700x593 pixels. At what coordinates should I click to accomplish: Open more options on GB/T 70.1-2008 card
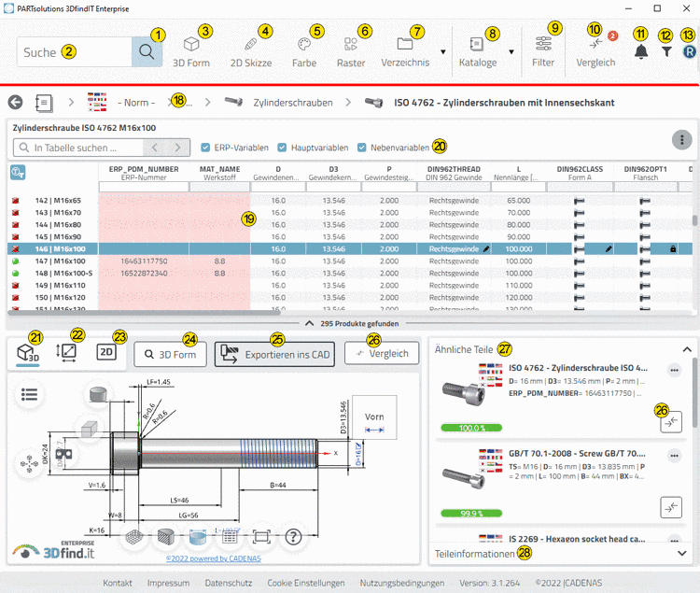click(674, 456)
